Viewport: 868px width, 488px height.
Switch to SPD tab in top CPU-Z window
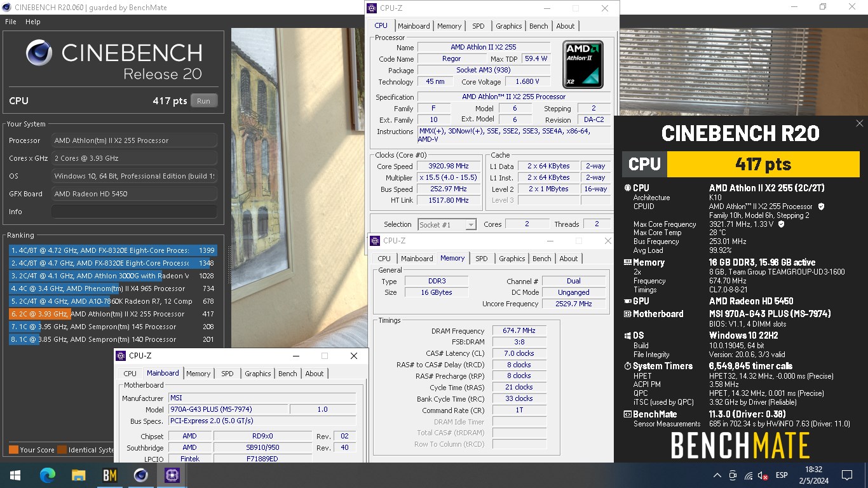[478, 26]
